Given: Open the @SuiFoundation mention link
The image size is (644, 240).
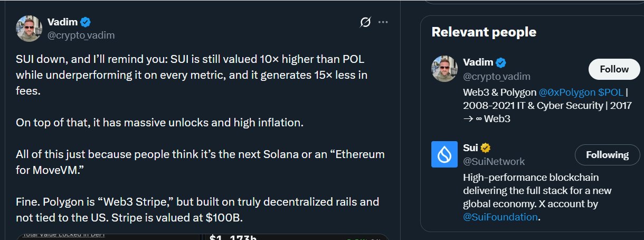Looking at the screenshot, I should point(500,217).
